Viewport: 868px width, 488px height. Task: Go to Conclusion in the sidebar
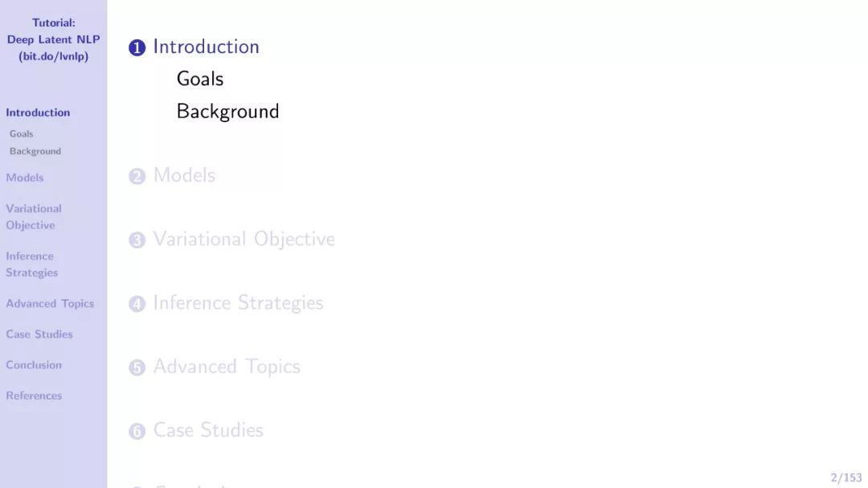[34, 365]
